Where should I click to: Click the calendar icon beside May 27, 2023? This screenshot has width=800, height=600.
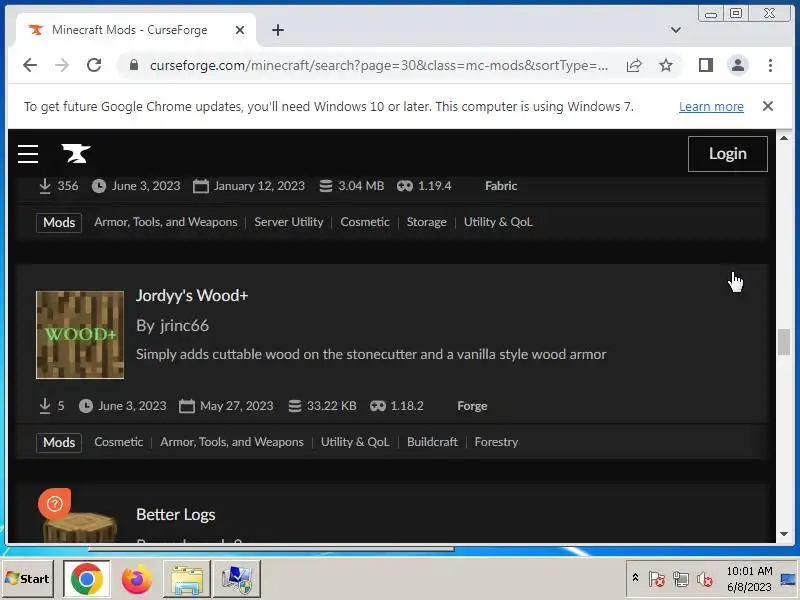click(x=187, y=406)
